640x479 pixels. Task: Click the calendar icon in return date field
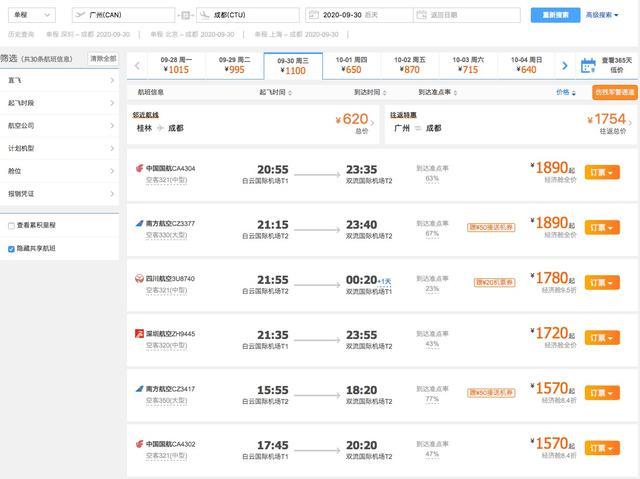[x=421, y=15]
